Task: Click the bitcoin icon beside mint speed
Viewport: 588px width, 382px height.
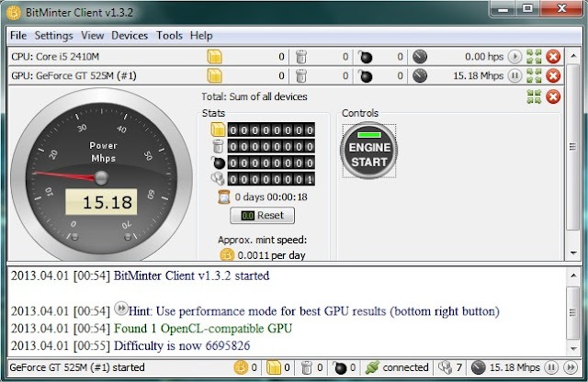Action: tap(227, 255)
